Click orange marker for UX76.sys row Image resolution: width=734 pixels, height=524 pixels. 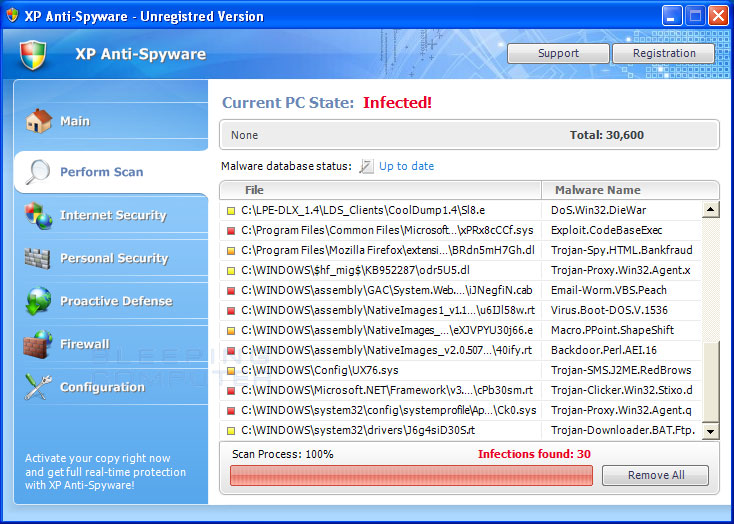tap(231, 371)
